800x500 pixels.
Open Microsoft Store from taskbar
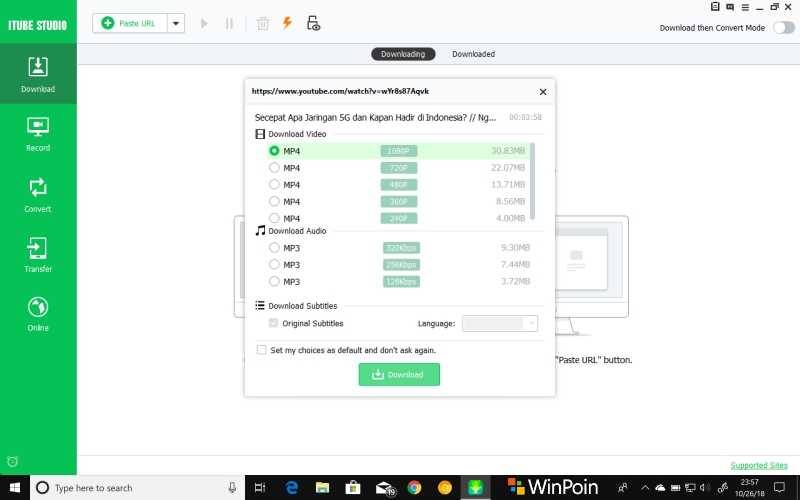click(353, 488)
